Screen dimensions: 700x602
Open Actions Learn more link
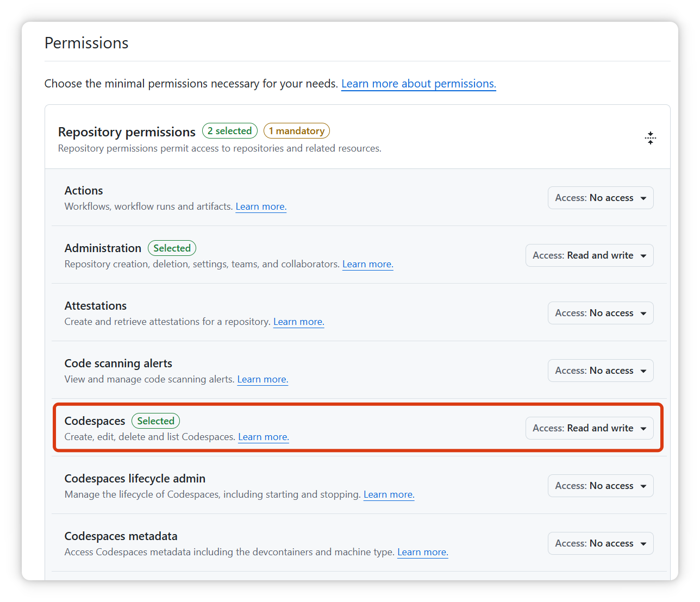261,206
